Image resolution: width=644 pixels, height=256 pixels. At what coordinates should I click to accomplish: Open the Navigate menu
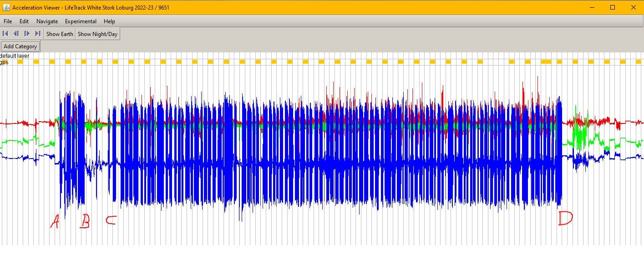pyautogui.click(x=47, y=21)
